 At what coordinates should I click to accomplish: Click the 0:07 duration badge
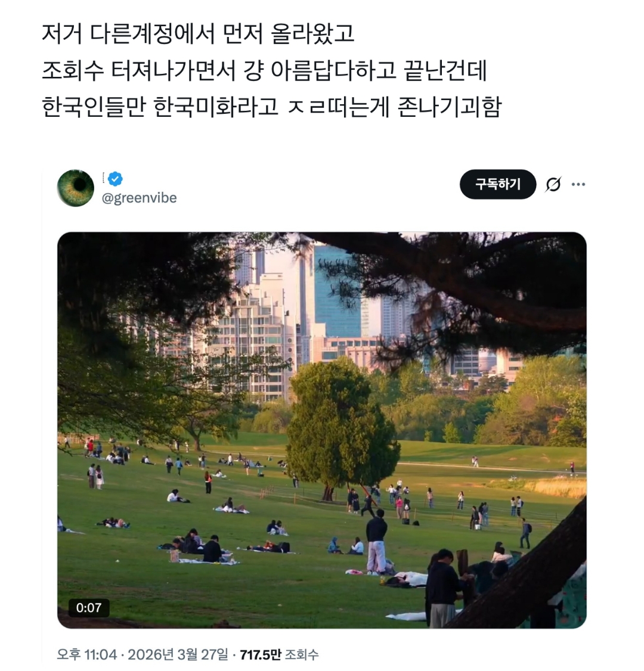click(x=89, y=608)
